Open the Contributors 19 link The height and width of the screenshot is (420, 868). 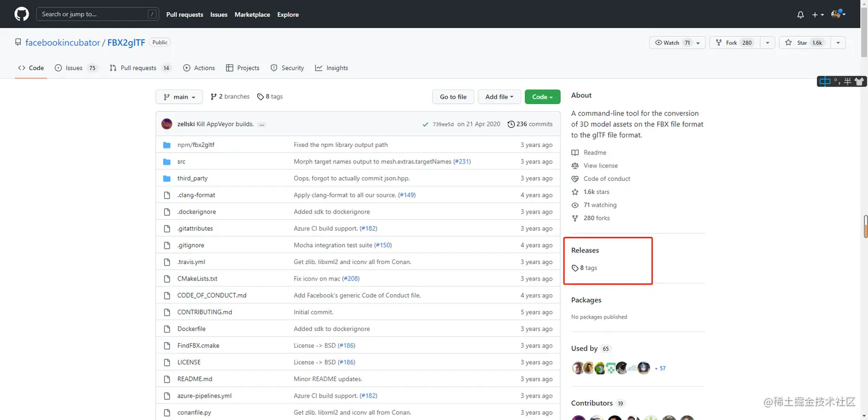point(598,403)
